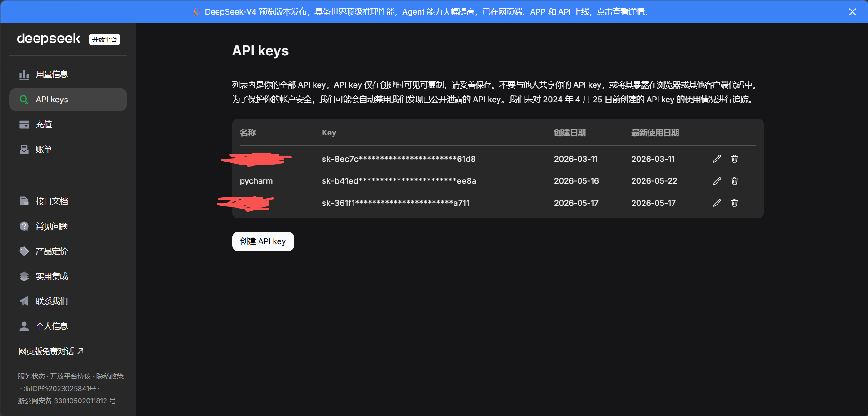Delete the sk-8ec7c API key
Viewport: 868px width, 416px height.
[x=734, y=159]
